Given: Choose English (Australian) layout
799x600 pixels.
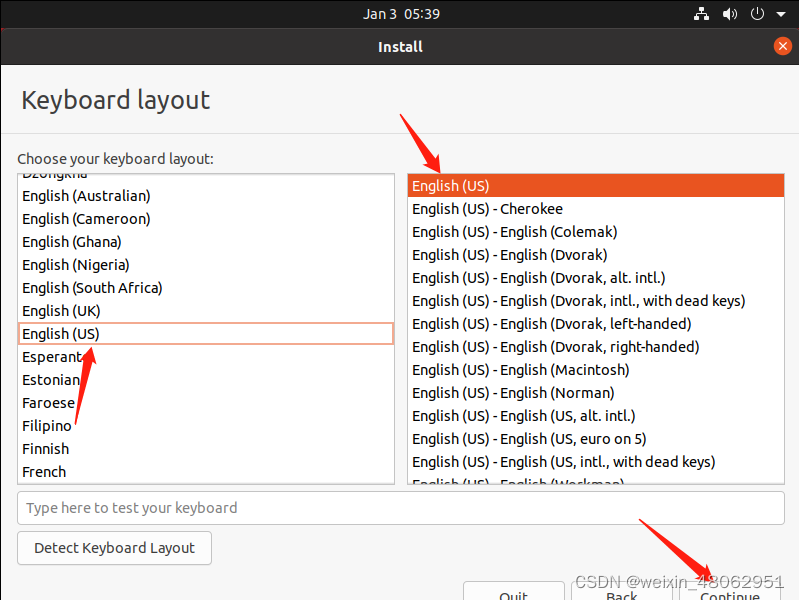Looking at the screenshot, I should 86,196.
